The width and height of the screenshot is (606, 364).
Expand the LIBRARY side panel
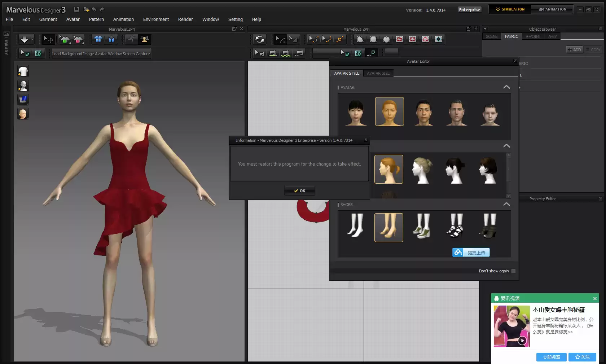click(x=6, y=43)
